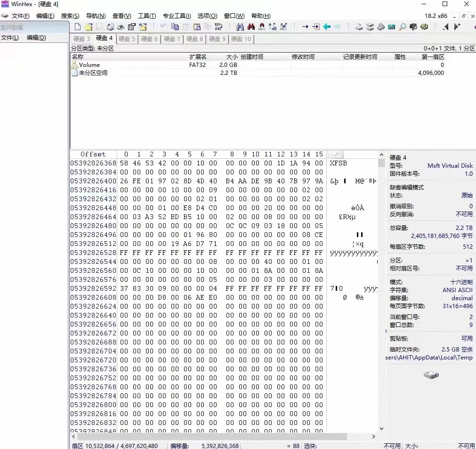Screen dimensions: 476x449
Task: Switch to the 硬盘 5 tab
Action: coord(127,39)
